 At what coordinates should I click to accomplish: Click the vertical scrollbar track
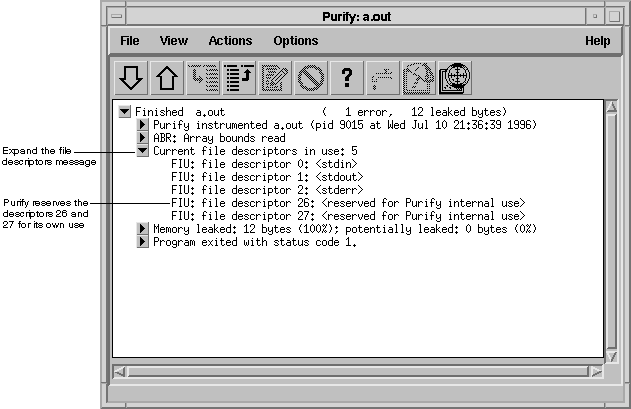(612, 232)
